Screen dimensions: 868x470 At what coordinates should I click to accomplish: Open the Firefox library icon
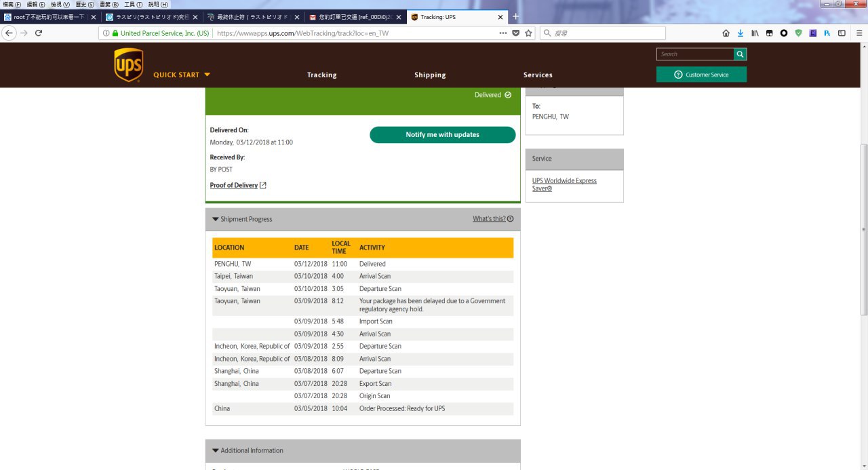pyautogui.click(x=754, y=33)
